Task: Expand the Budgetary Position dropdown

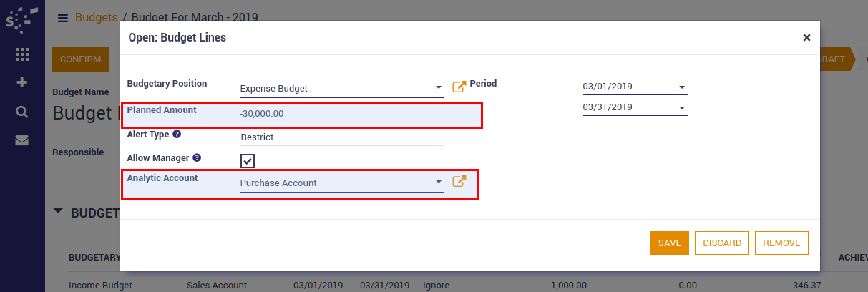Action: coord(439,89)
